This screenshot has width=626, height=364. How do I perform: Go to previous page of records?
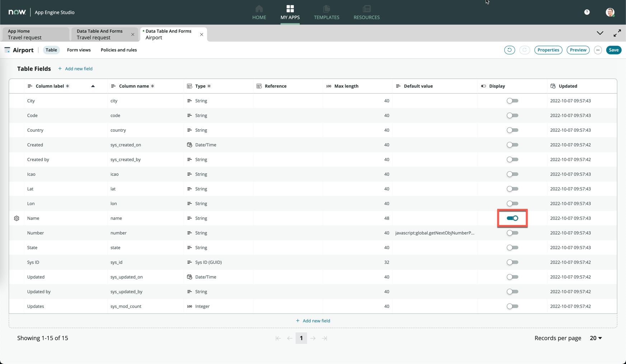[x=290, y=338]
